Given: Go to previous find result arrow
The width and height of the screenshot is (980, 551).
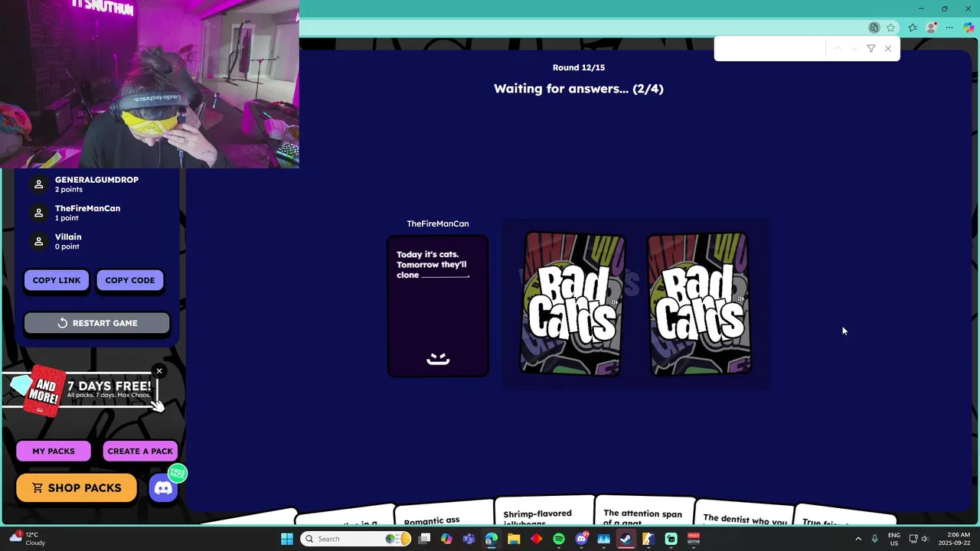Looking at the screenshot, I should [838, 48].
